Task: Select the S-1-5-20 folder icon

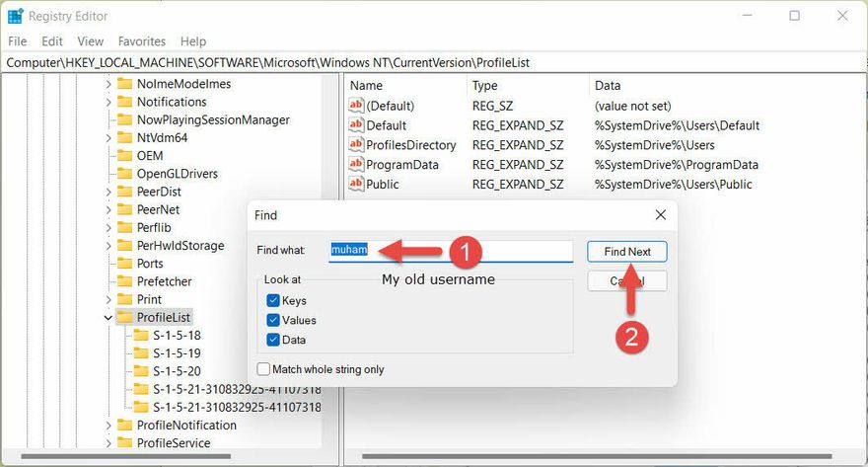Action: click(x=141, y=370)
